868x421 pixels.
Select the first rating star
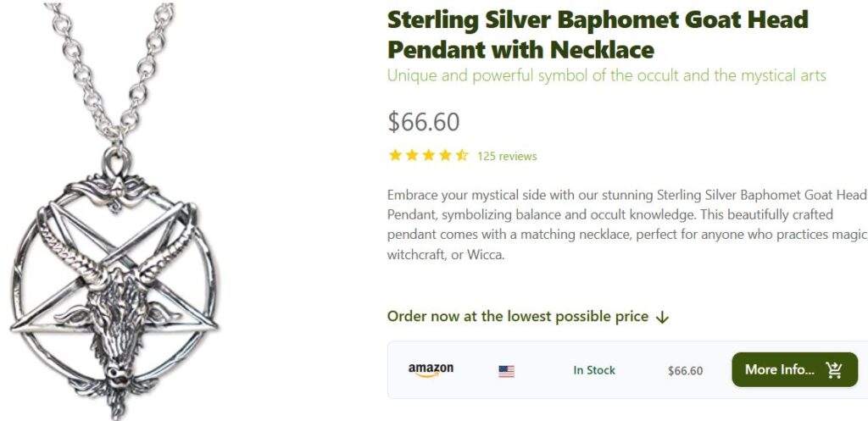click(x=395, y=155)
